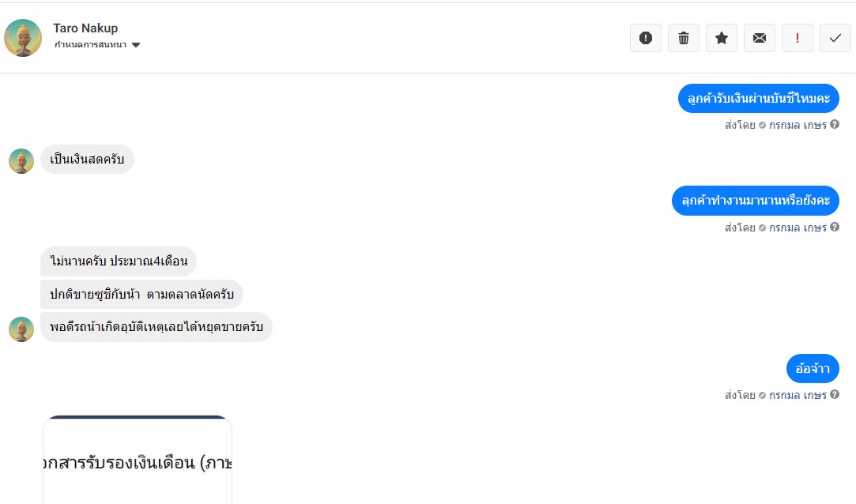Click the arrow beside "กำหนดการสนทนา"
This screenshot has height=504, width=856.
click(136, 45)
